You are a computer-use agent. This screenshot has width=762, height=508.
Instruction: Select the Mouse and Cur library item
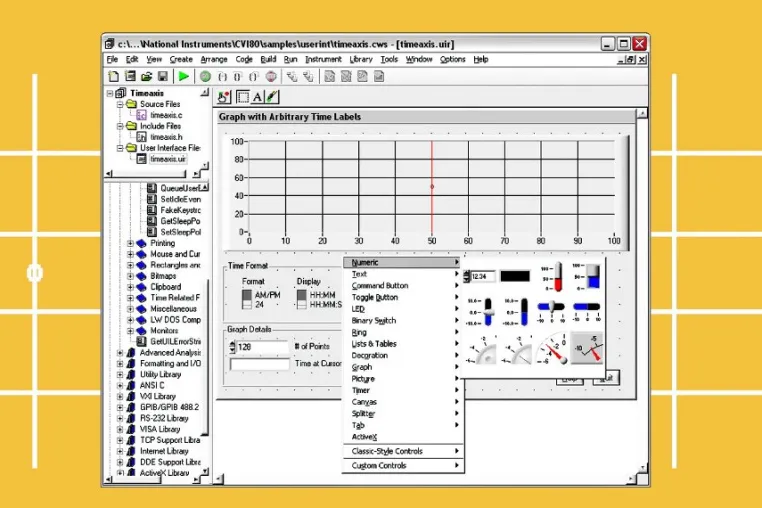pyautogui.click(x=175, y=254)
